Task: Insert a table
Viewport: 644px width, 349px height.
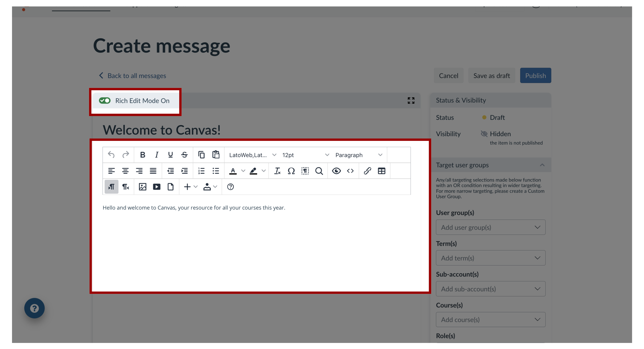Action: tap(381, 171)
